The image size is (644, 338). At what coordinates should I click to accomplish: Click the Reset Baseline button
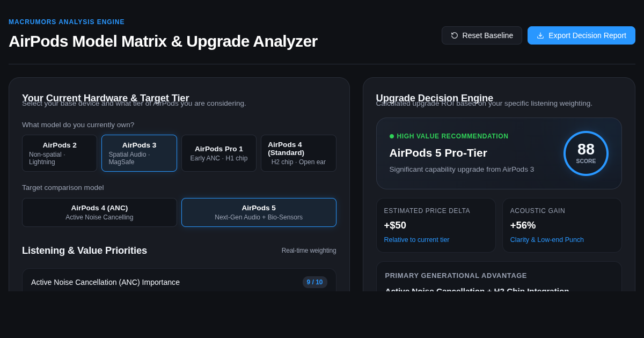coord(482,35)
